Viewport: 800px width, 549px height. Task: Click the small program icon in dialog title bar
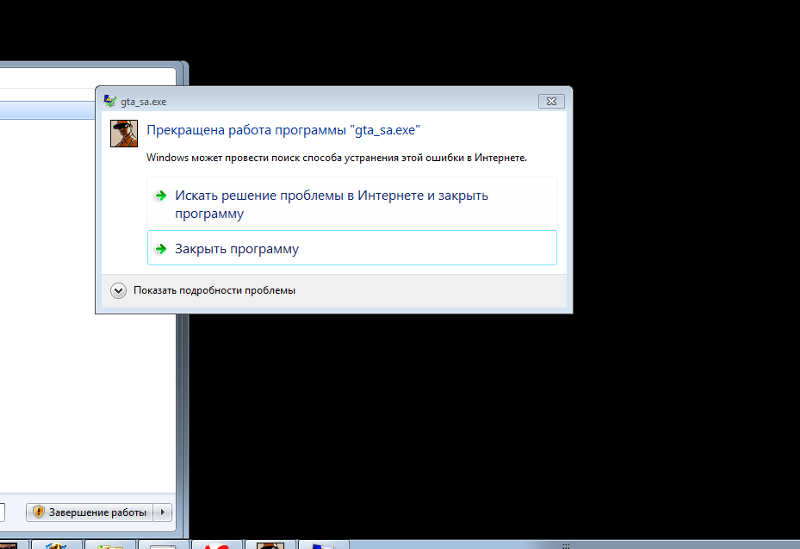click(110, 101)
